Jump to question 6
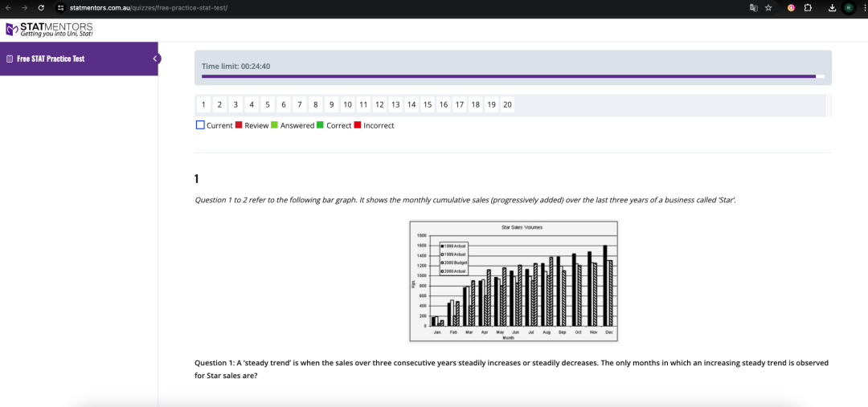 click(x=284, y=104)
